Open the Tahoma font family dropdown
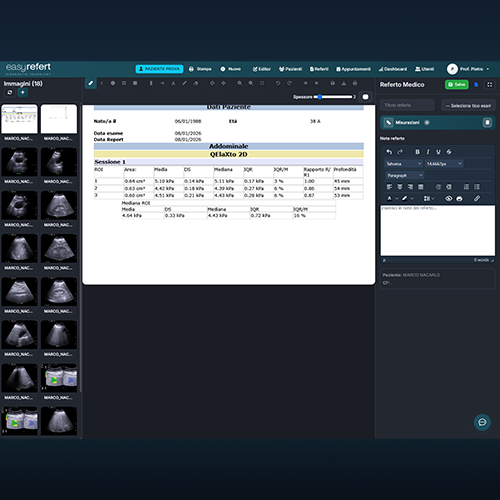This screenshot has height=500, width=500. click(404, 164)
